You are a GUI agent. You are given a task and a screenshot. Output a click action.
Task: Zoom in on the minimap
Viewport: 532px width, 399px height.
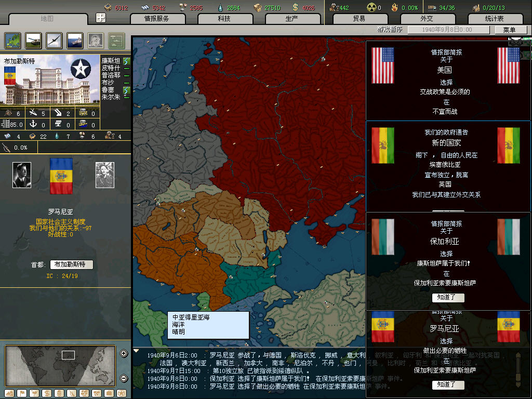tap(124, 353)
